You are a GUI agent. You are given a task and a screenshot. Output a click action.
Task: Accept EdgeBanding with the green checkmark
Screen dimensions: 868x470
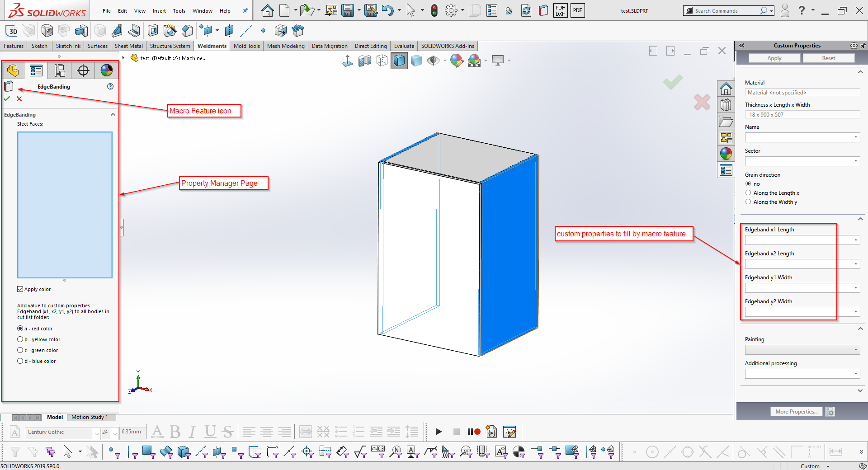[x=7, y=99]
